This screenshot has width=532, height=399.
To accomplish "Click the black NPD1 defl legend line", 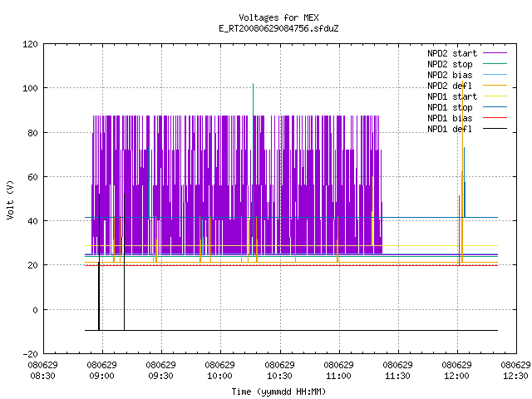I will click(x=495, y=129).
